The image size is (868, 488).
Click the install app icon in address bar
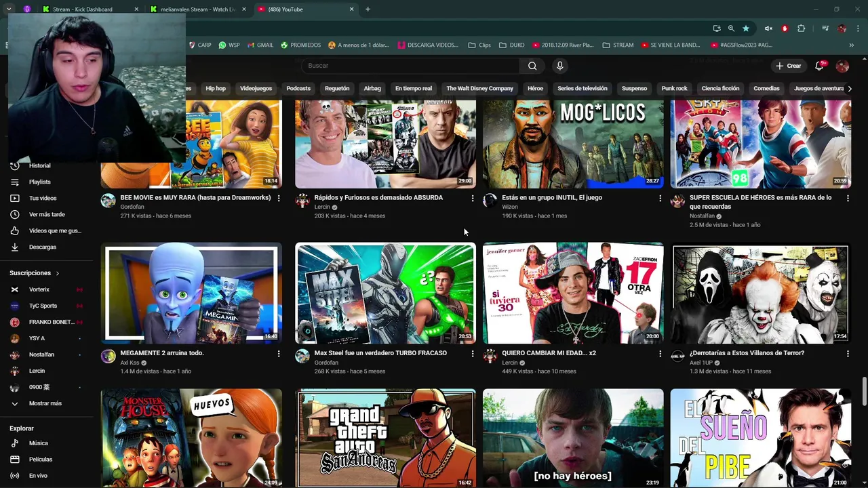point(717,28)
